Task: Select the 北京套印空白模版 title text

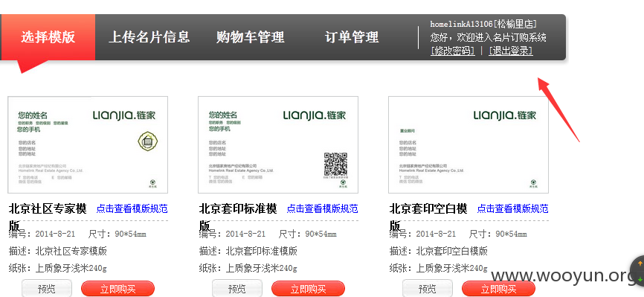Action: pos(428,217)
